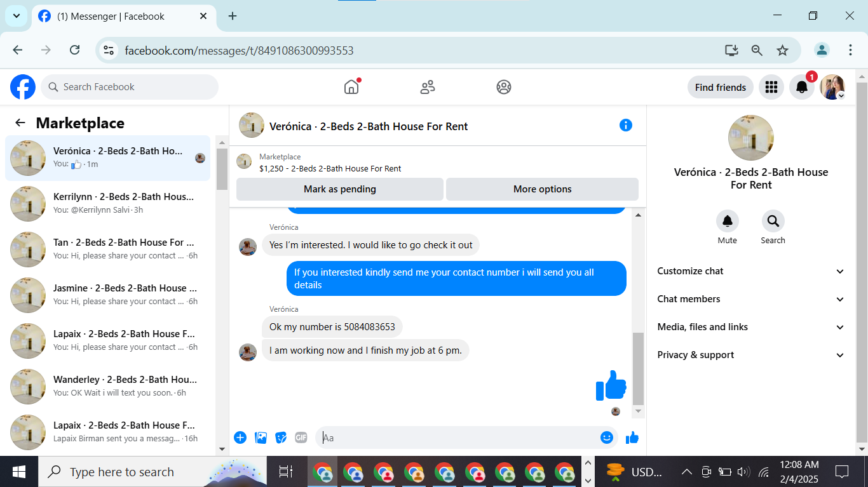Open Jasmine conversation in chat list
Image resolution: width=868 pixels, height=487 pixels.
108,295
